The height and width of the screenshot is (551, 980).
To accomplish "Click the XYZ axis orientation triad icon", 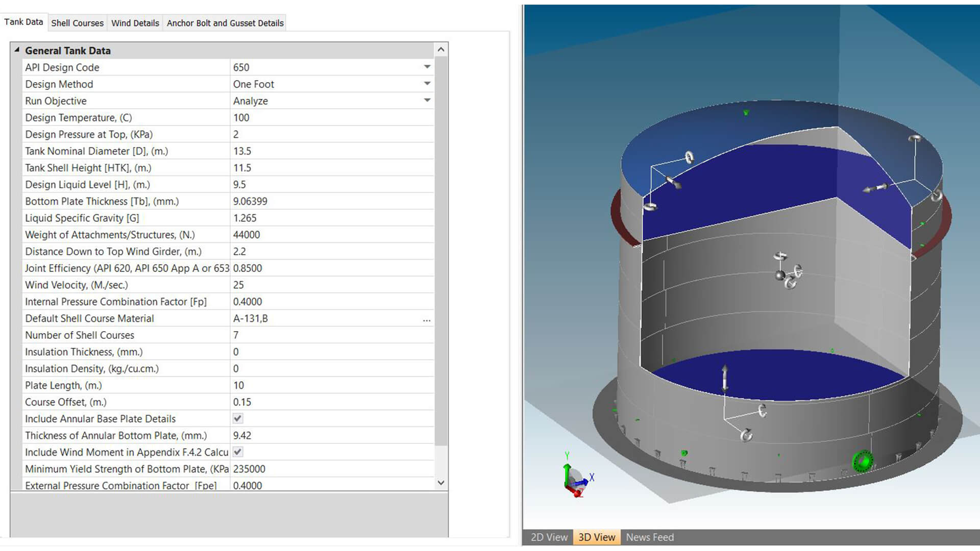I will 576,478.
